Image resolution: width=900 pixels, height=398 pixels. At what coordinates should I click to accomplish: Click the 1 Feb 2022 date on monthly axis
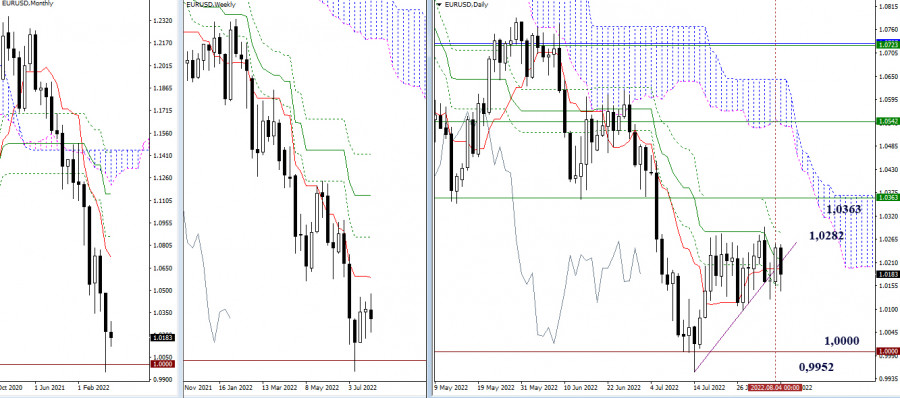click(92, 388)
